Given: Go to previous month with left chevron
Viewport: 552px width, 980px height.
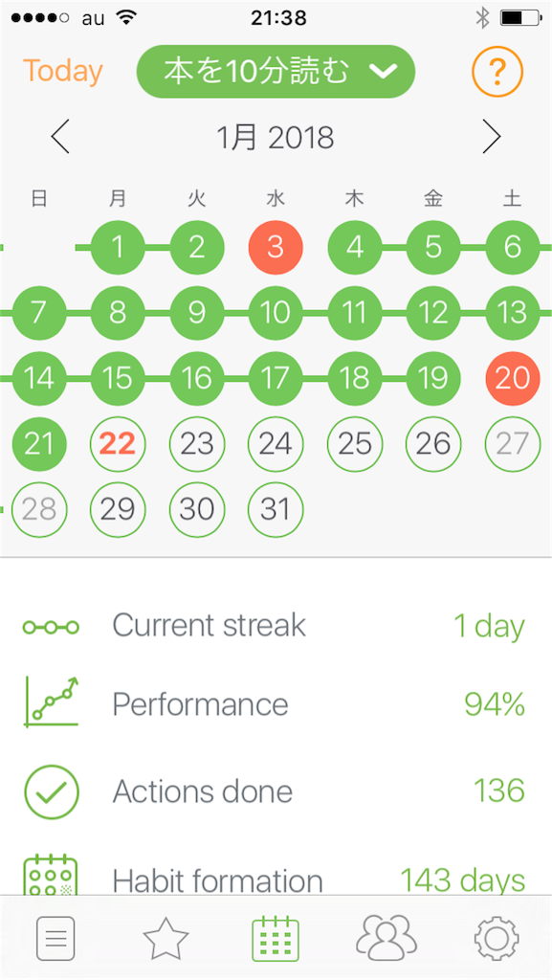Looking at the screenshot, I should 60,138.
